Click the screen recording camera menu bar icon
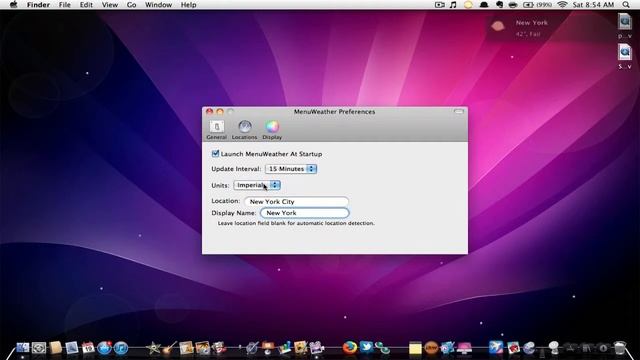Image resolution: width=640 pixels, height=360 pixels. pyautogui.click(x=440, y=5)
